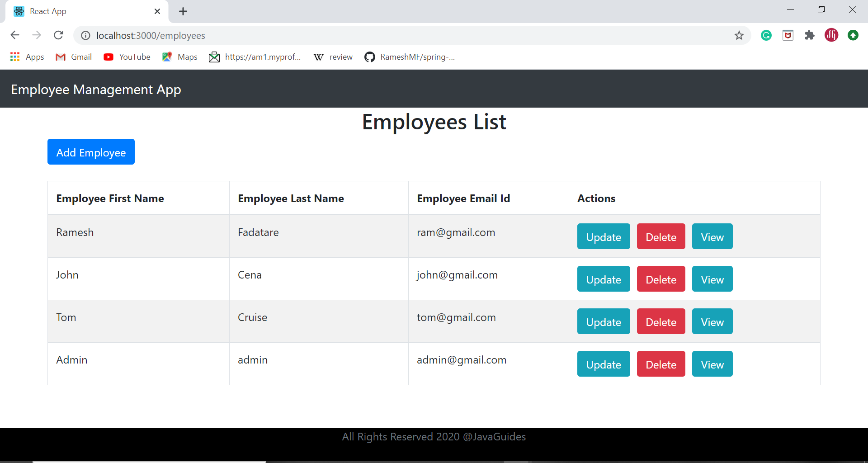Viewport: 868px width, 463px height.
Task: Bookmark this page with the star icon
Action: pos(739,35)
